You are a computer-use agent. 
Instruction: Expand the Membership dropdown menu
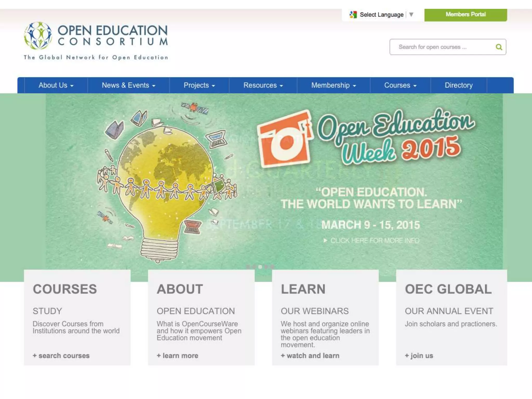(333, 85)
